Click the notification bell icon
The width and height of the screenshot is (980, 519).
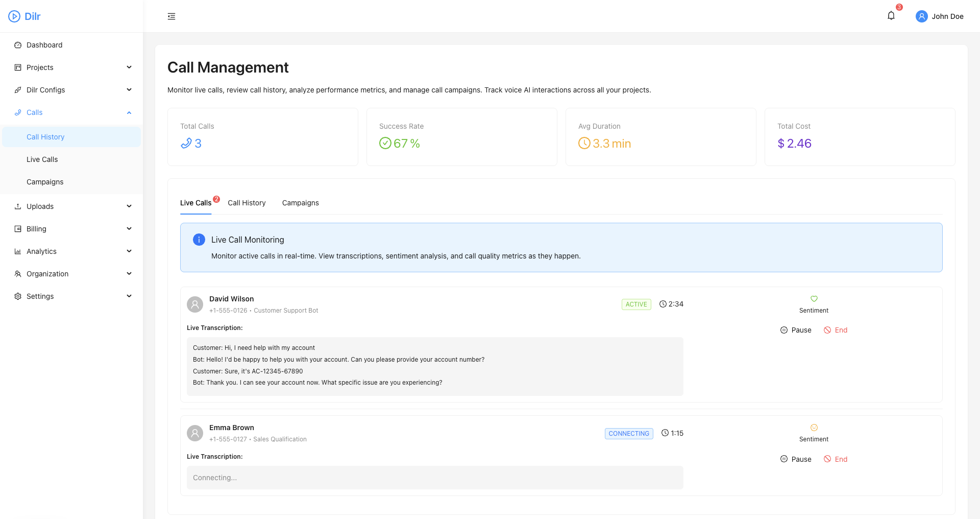pyautogui.click(x=891, y=15)
